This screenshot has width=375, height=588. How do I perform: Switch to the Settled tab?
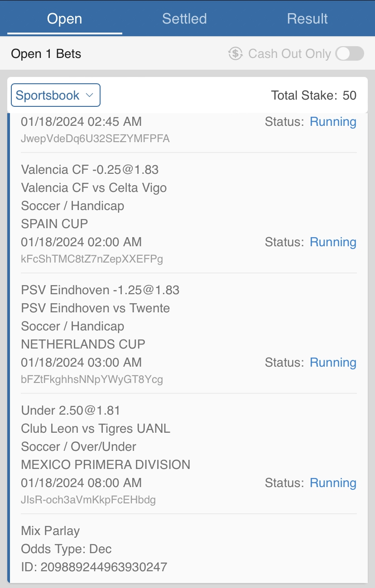pos(184,19)
